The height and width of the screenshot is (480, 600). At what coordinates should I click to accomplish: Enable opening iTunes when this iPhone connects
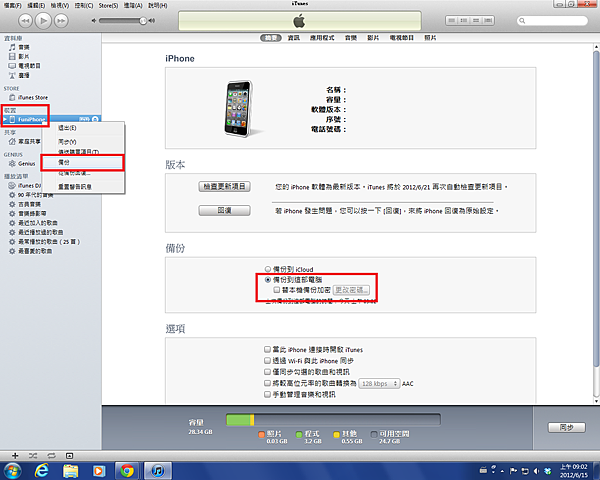[x=267, y=349]
